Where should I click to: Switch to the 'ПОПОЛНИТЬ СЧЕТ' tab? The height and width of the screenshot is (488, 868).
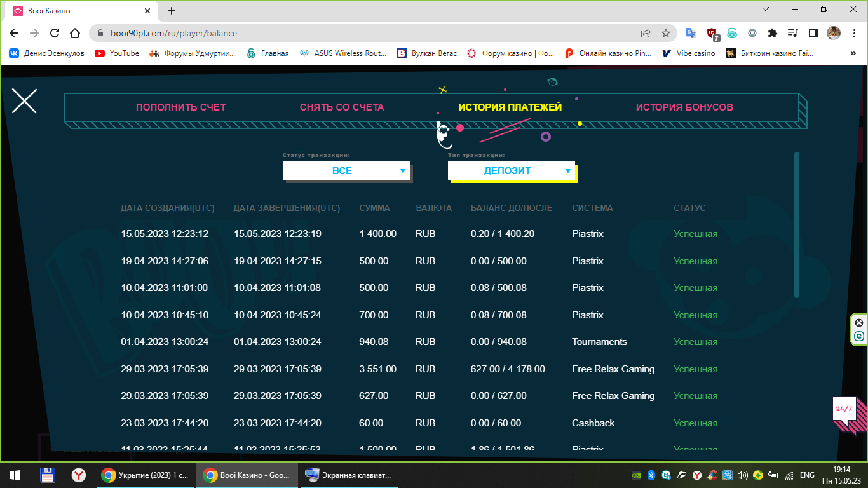click(181, 107)
